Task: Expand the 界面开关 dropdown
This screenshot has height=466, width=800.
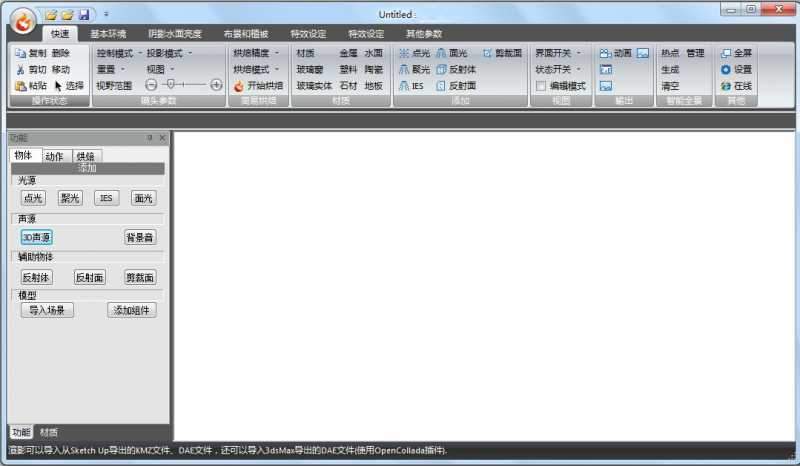Action: pos(558,53)
